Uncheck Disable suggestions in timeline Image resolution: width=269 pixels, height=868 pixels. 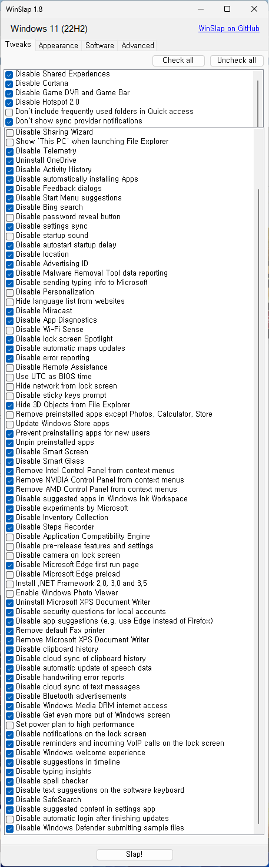tap(9, 762)
